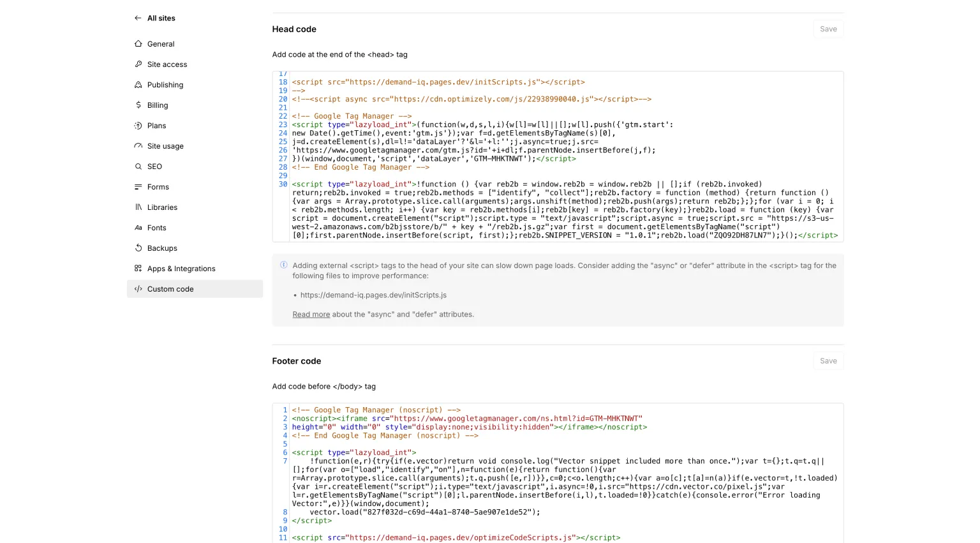Click inside the Footer code editor
The width and height of the screenshot is (980, 543).
(x=558, y=473)
